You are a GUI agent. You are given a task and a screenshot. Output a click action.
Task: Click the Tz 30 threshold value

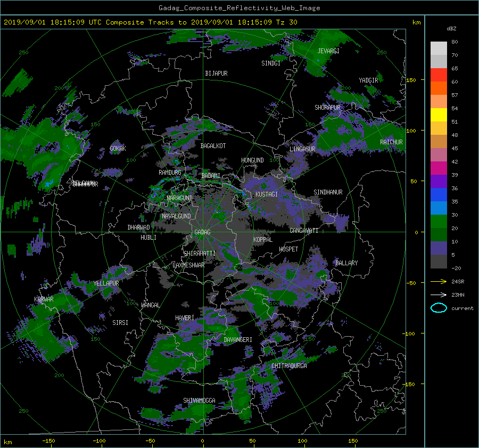(286, 22)
